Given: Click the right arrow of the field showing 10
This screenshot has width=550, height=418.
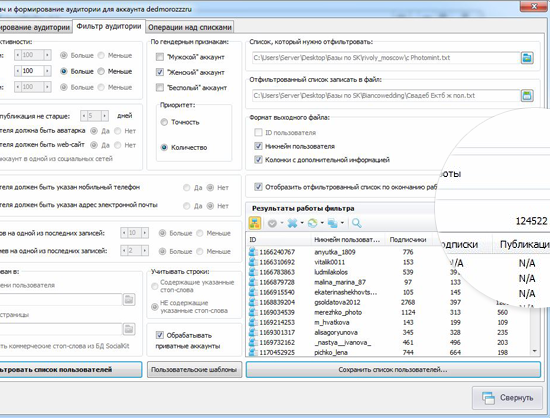Looking at the screenshot, I should 145,233.
